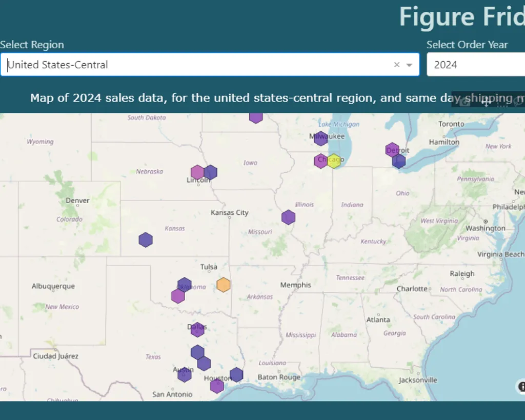Open the map attribution info icon
Image resolution: width=525 pixels, height=420 pixels.
click(521, 387)
